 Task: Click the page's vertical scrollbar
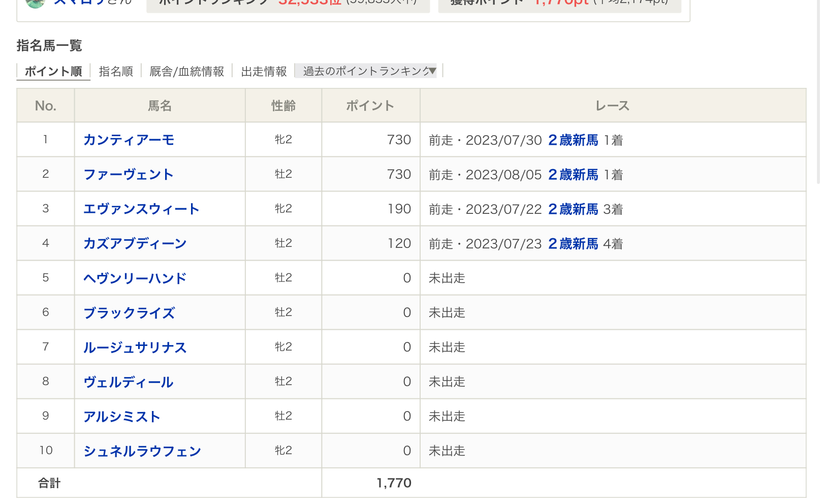pyautogui.click(x=819, y=91)
